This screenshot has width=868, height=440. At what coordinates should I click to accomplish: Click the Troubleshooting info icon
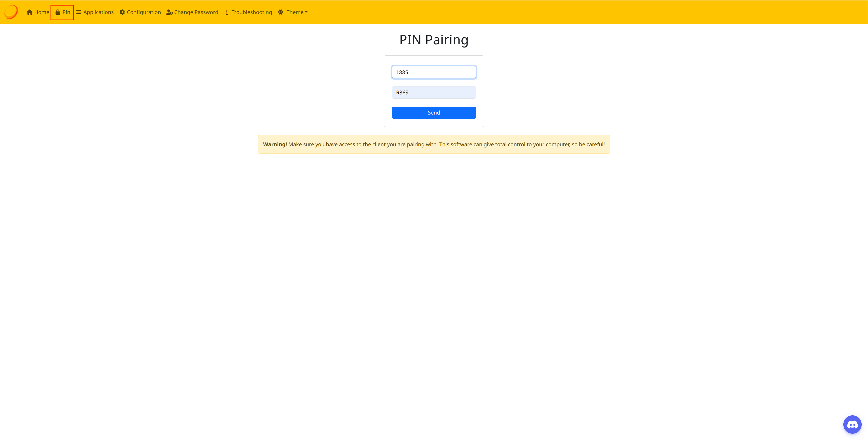(x=227, y=12)
